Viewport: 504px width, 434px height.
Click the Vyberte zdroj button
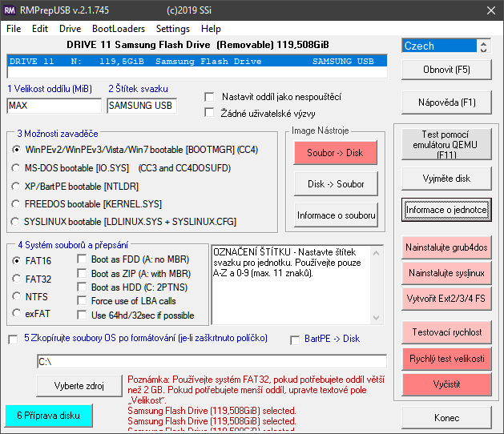[x=79, y=386]
